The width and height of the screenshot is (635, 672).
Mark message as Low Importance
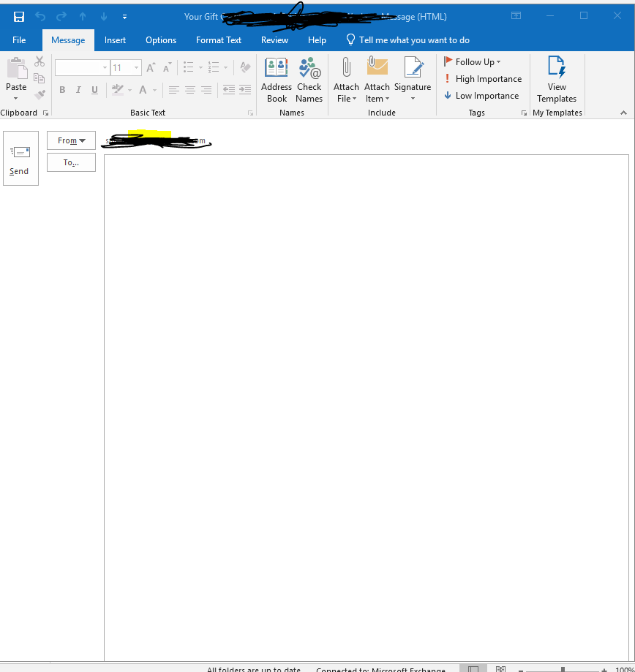coord(481,96)
